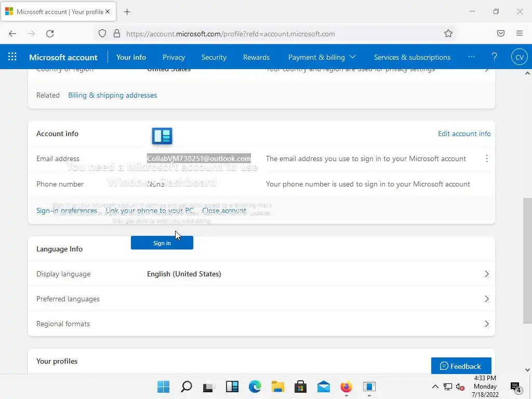Click the page vertical scrollbar thumb
The width and height of the screenshot is (532, 399).
tap(527, 261)
